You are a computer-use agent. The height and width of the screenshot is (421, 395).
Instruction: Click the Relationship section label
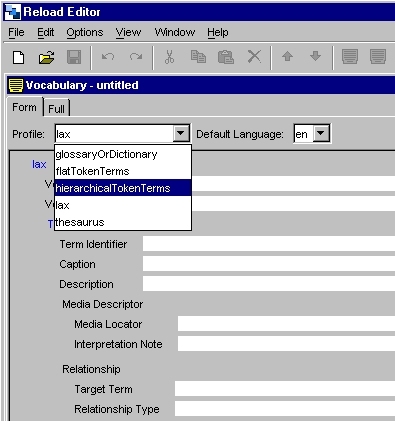coord(91,369)
